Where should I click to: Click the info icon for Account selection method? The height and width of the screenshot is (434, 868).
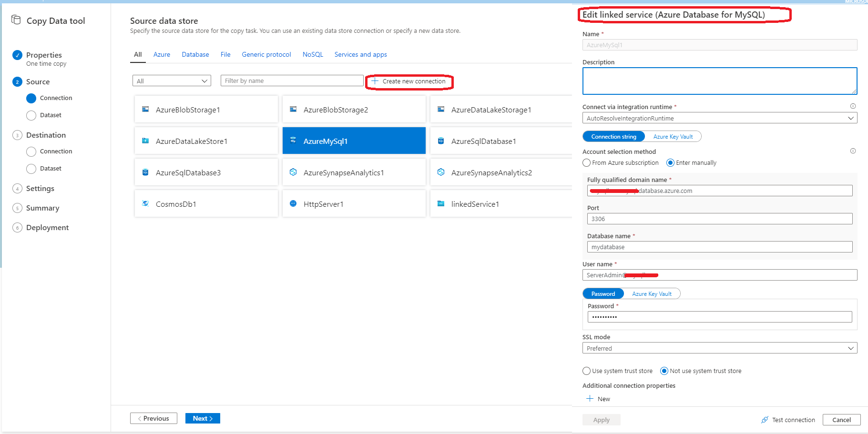pyautogui.click(x=853, y=151)
